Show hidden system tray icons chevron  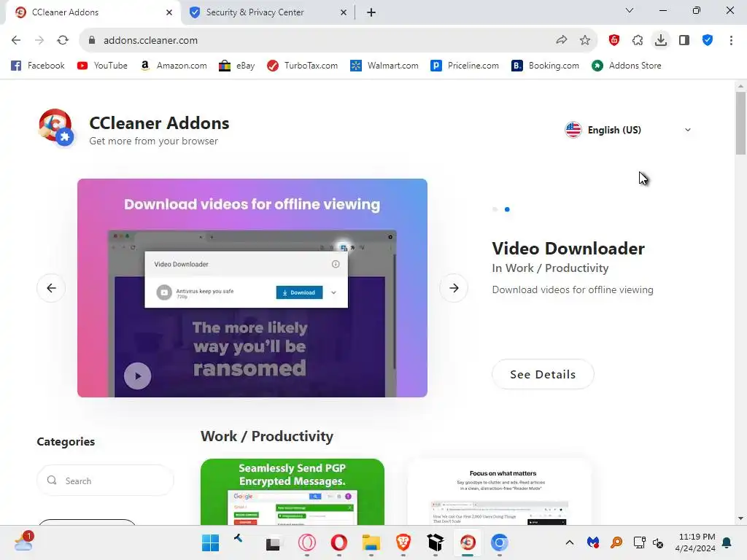coord(569,542)
